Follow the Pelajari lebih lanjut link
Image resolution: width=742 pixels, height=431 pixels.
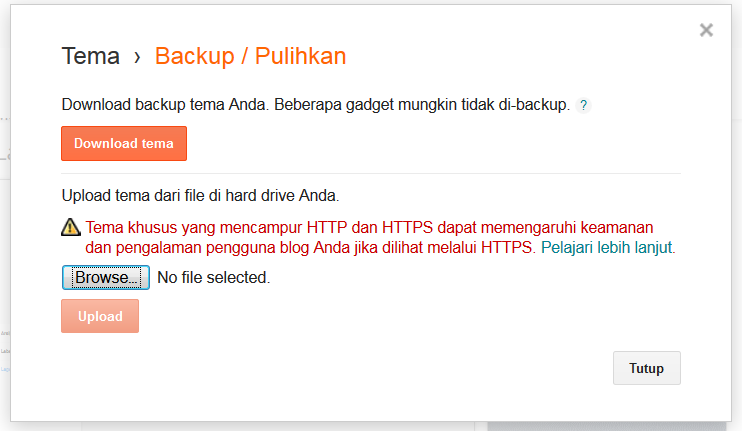click(608, 247)
